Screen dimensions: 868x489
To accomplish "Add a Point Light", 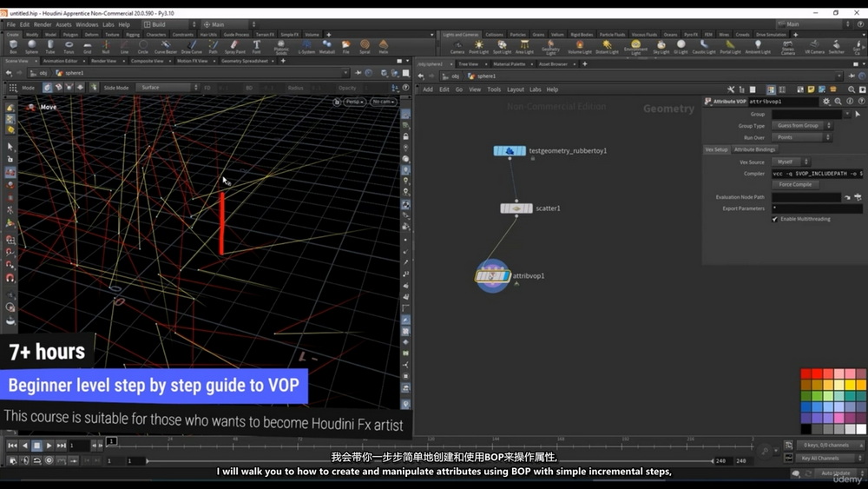I will click(x=479, y=47).
